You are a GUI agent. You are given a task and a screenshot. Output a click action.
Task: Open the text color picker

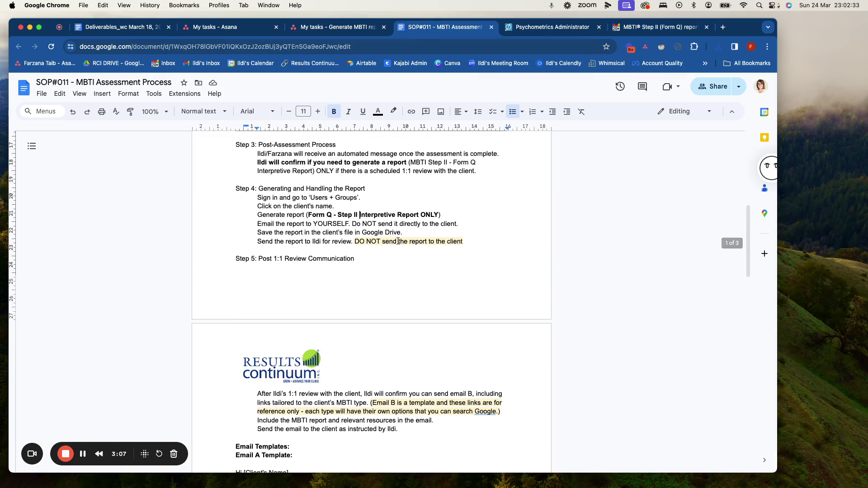pos(378,112)
